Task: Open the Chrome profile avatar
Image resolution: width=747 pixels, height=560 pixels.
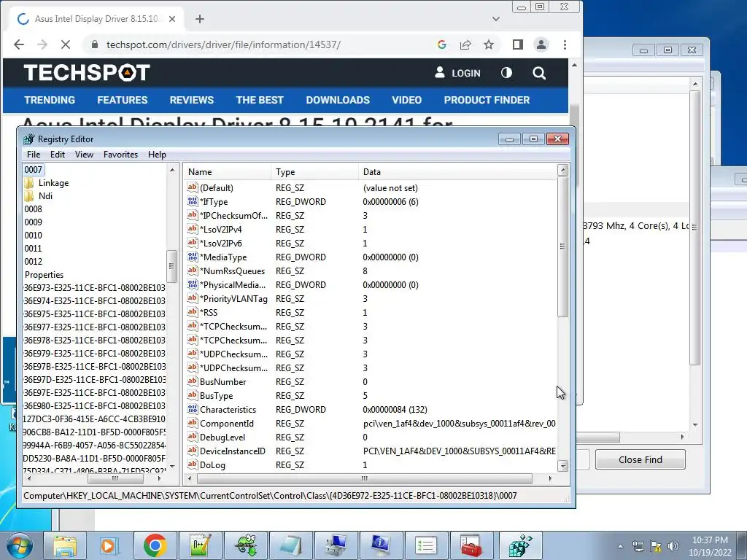Action: point(541,44)
